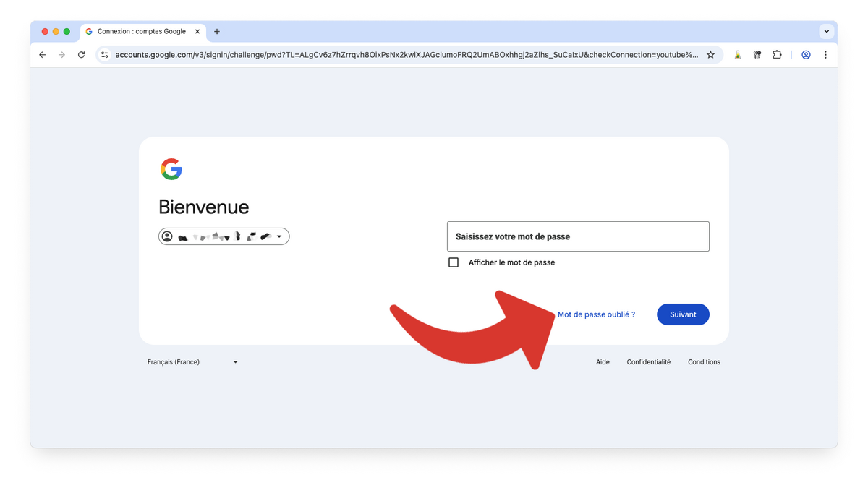Go back with the browser back arrow
Image resolution: width=868 pixels, height=488 pixels.
[x=42, y=55]
